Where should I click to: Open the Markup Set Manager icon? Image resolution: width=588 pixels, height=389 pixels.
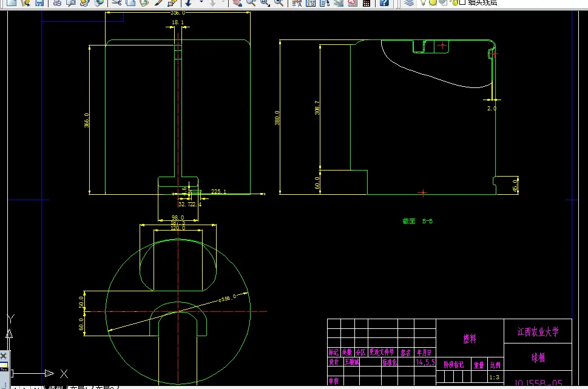[x=352, y=2]
